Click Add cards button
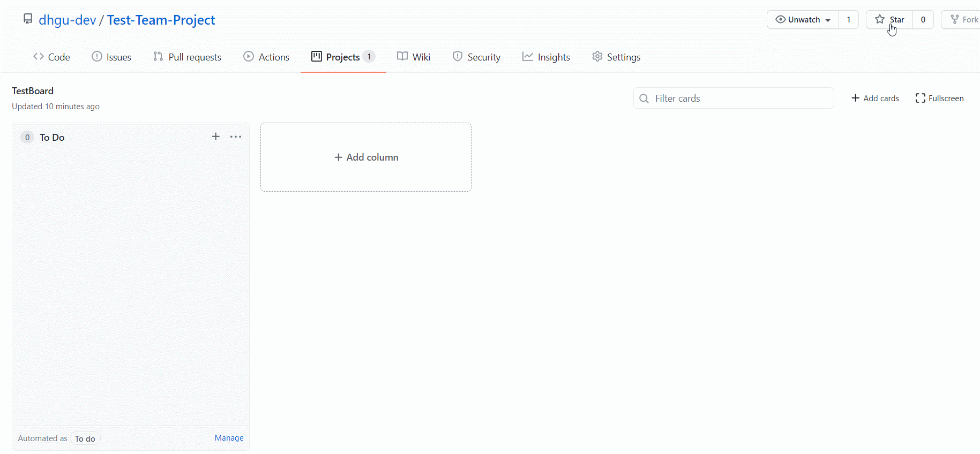Viewport: 980px width, 454px height. coord(875,98)
